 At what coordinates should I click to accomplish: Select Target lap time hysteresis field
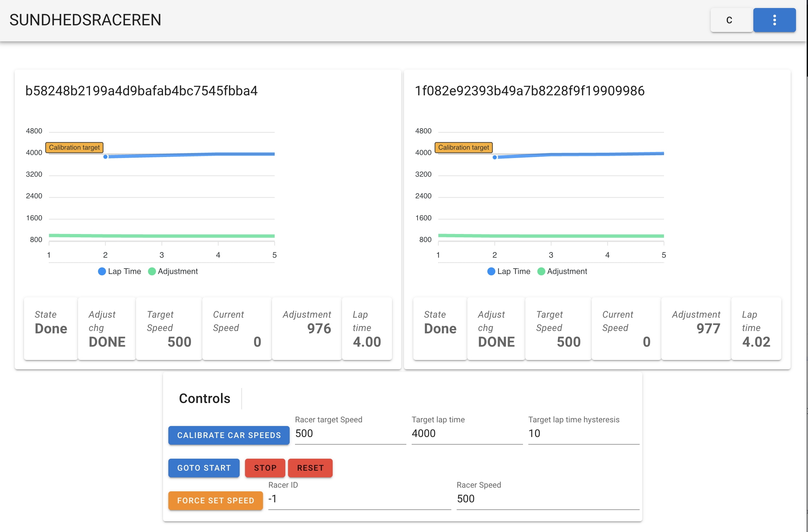583,434
